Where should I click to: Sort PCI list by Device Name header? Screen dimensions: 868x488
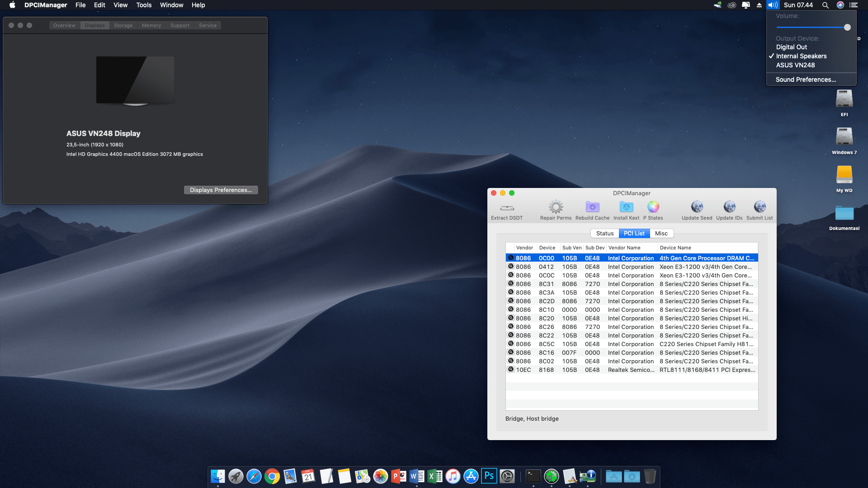[x=708, y=248]
